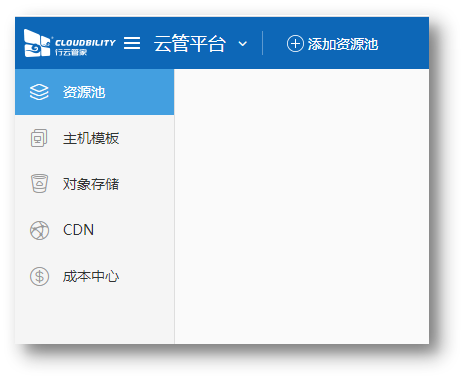Click the dollar sign cost icon

point(39,276)
